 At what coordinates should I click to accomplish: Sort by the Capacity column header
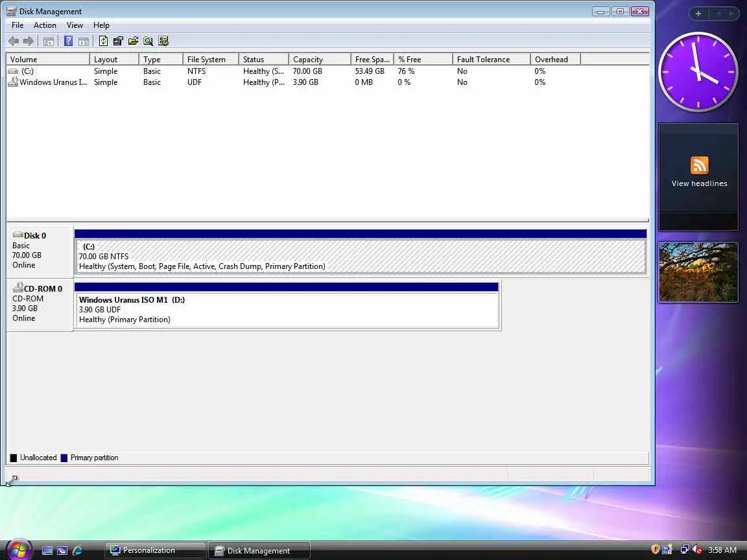coord(320,59)
